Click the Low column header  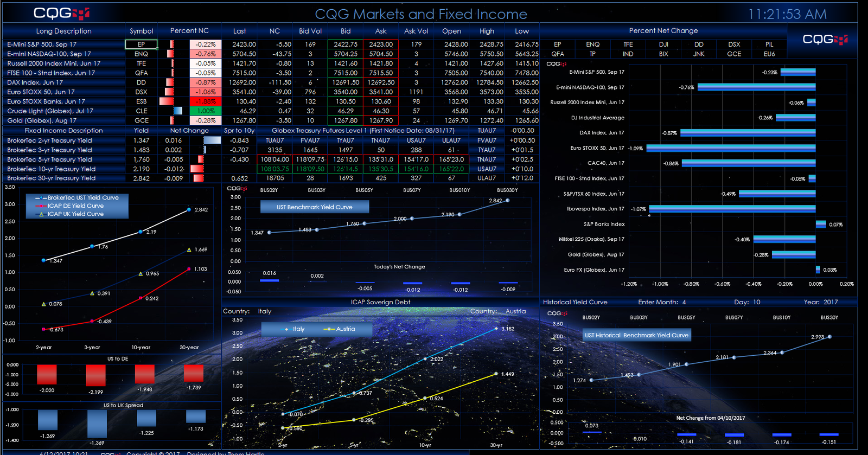pos(522,31)
